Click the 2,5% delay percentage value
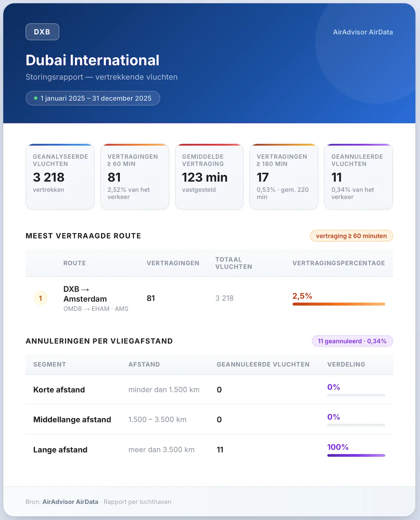This screenshot has width=420, height=520. click(302, 296)
